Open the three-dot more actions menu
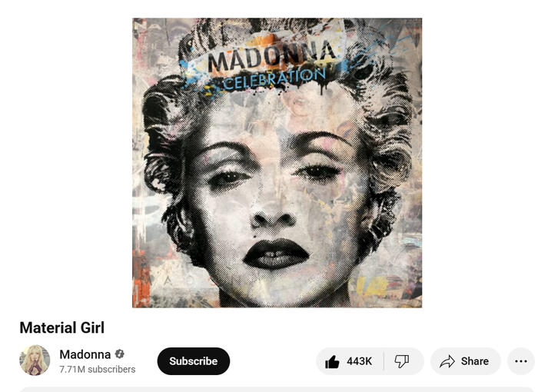The height and width of the screenshot is (392, 538). [x=521, y=361]
